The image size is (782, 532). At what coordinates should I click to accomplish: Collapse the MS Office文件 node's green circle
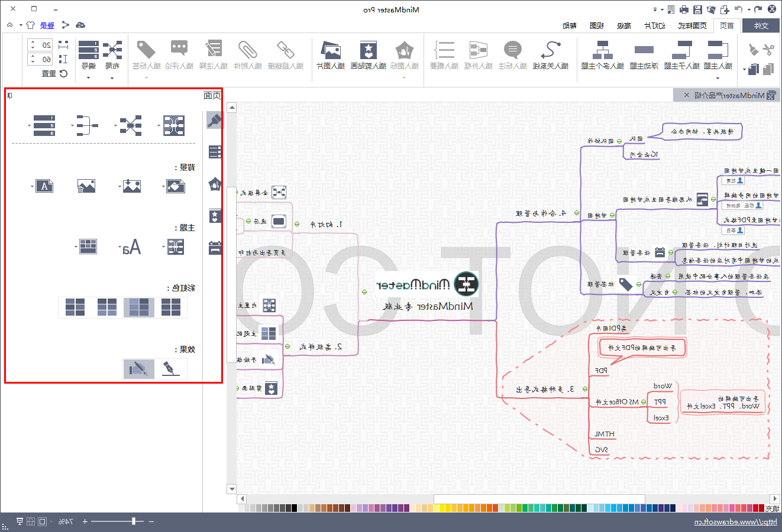pyautogui.click(x=644, y=402)
